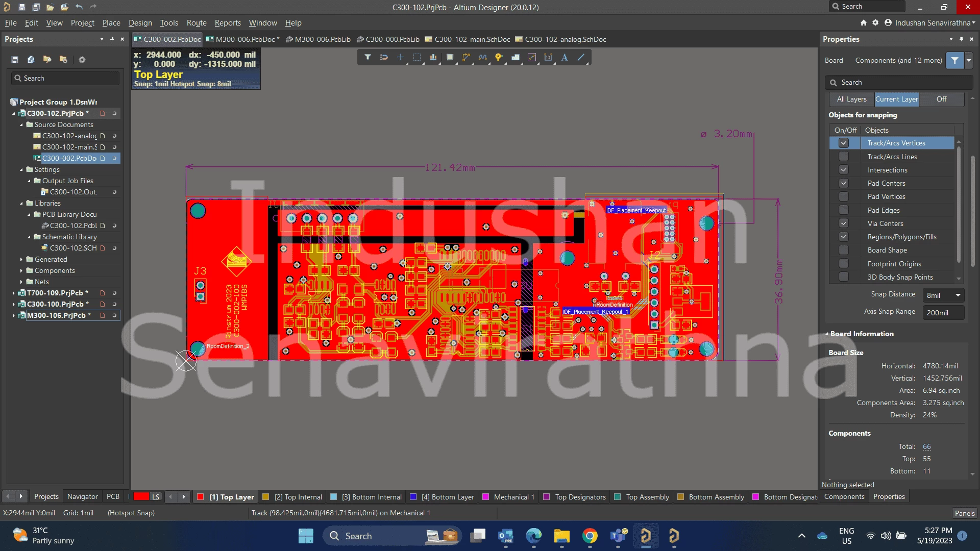Click the Place Component chip tool
This screenshot has height=551, width=980.
point(450,57)
